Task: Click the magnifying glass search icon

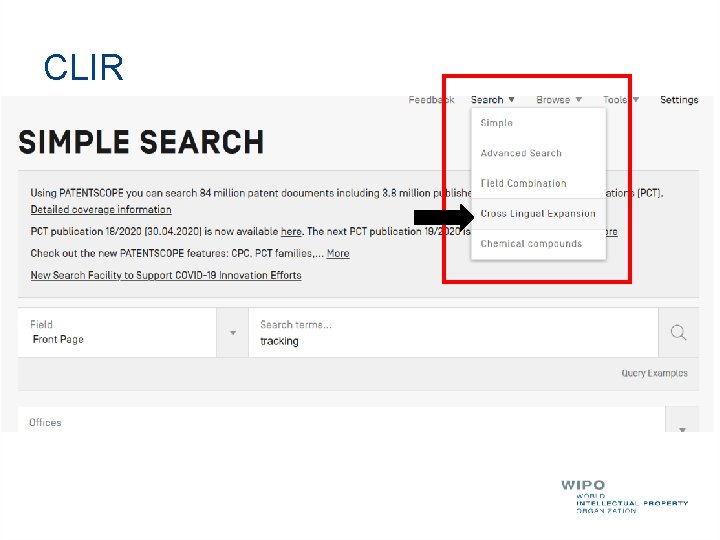Action: [678, 332]
